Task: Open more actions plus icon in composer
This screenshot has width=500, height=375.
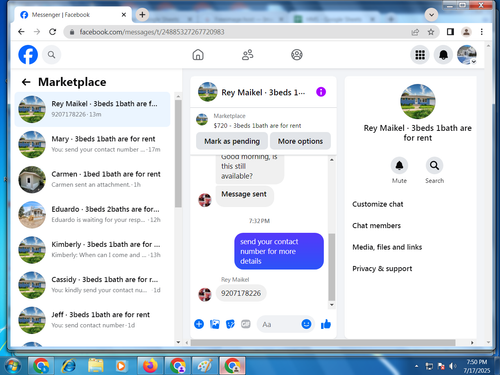Action: click(199, 324)
